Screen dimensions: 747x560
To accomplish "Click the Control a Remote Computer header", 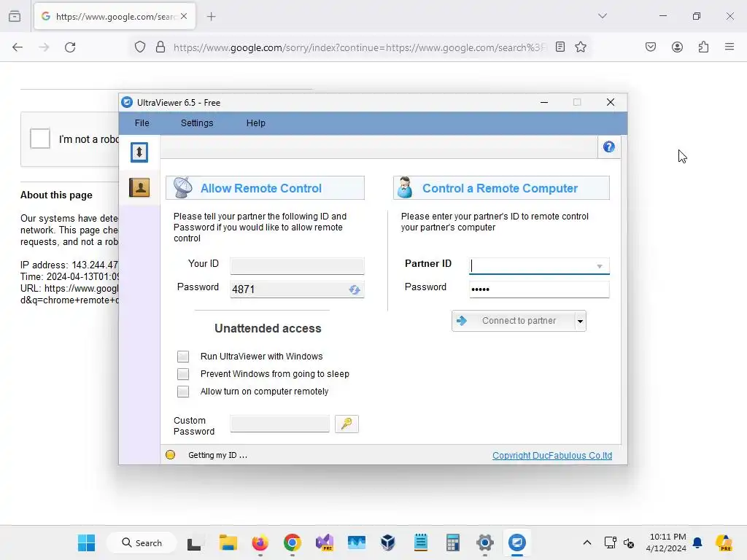I will 501,188.
